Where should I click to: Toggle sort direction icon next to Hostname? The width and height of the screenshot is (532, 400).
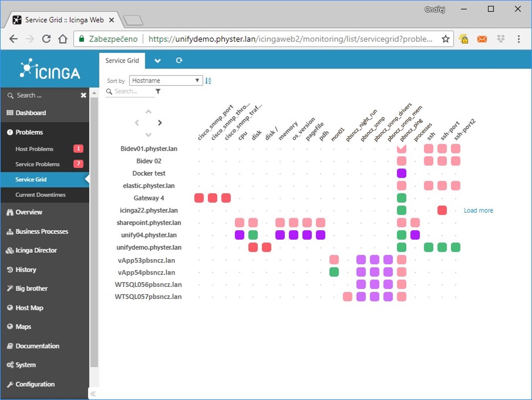(x=208, y=80)
